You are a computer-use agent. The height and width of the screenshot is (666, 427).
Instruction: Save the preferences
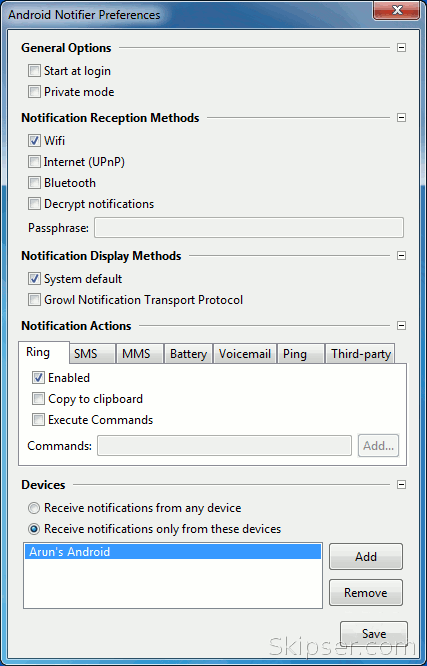click(x=374, y=634)
